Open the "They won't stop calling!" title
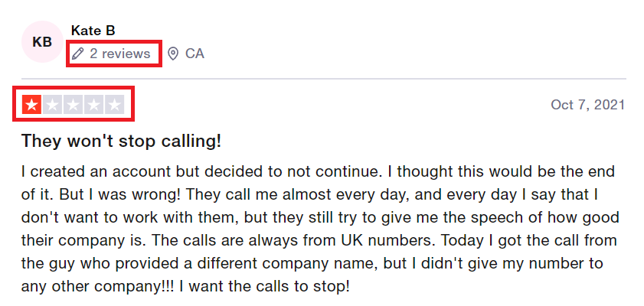644x306 pixels. point(121,141)
